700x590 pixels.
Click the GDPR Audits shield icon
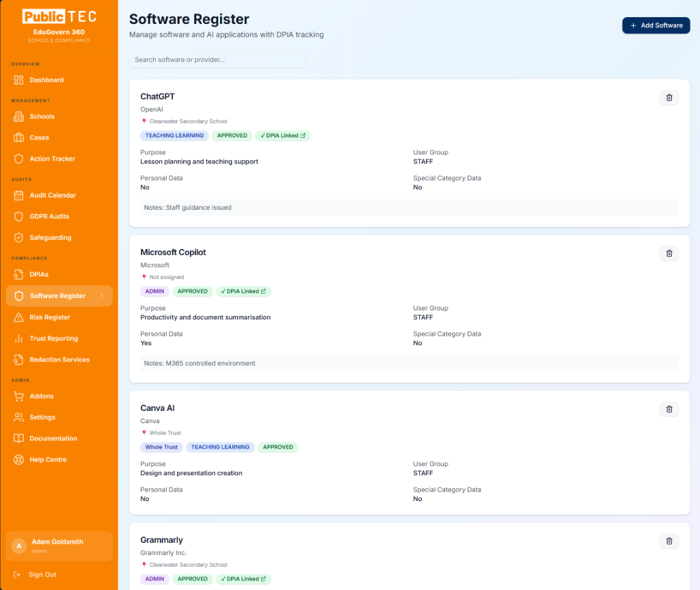(x=18, y=217)
